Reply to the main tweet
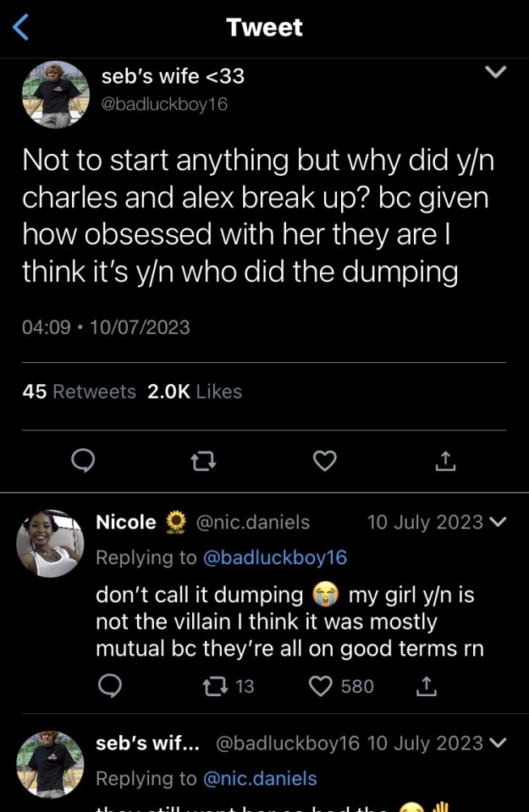Image resolution: width=529 pixels, height=812 pixels. pyautogui.click(x=82, y=460)
